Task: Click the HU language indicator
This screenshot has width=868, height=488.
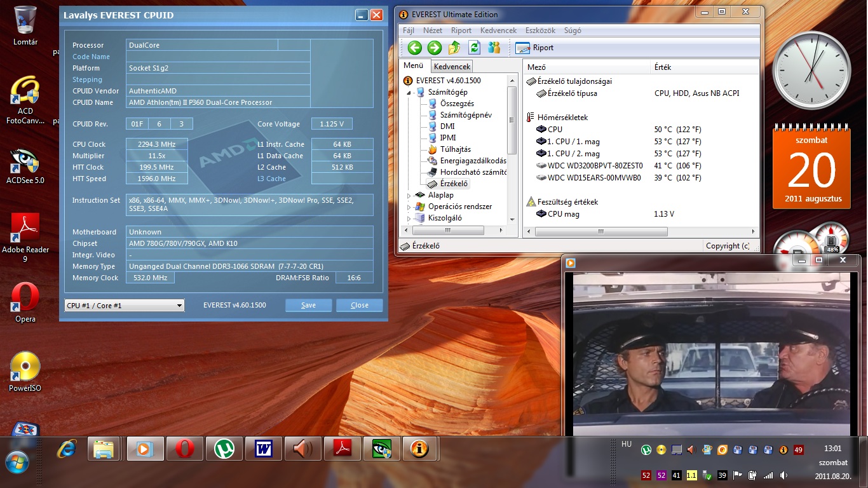Action: click(627, 444)
